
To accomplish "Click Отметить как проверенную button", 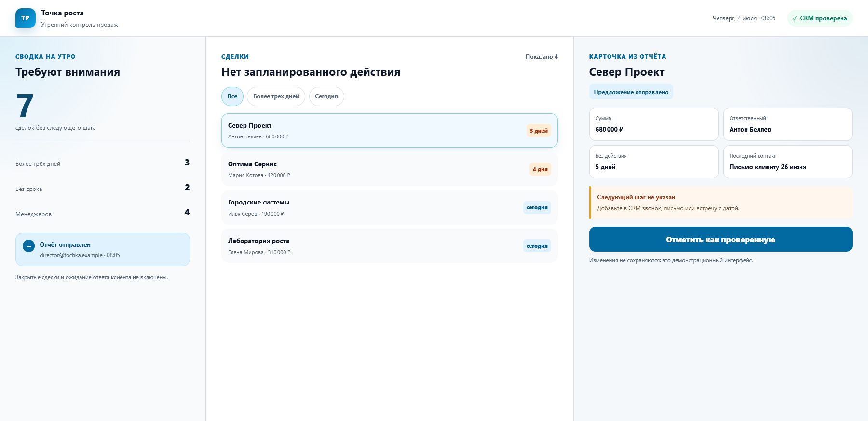I will point(720,239).
